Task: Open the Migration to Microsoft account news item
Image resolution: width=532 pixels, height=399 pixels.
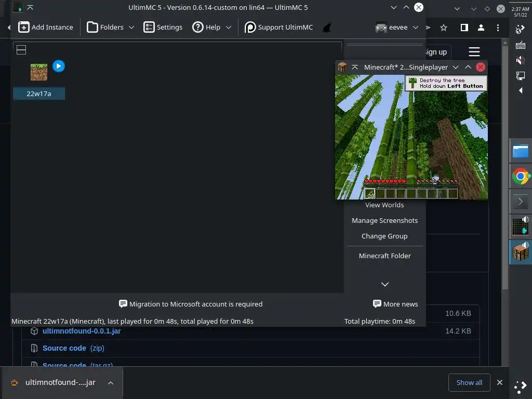Action: [191, 304]
